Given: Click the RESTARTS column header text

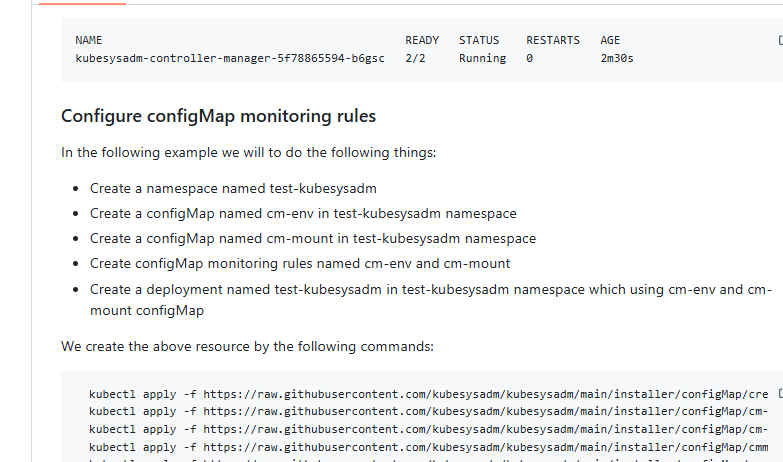Looking at the screenshot, I should click(553, 40).
